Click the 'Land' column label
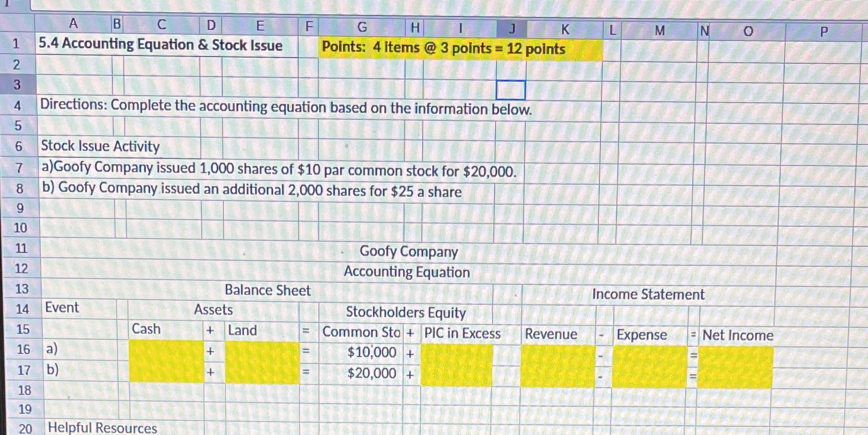This screenshot has width=868, height=435. pyautogui.click(x=242, y=330)
